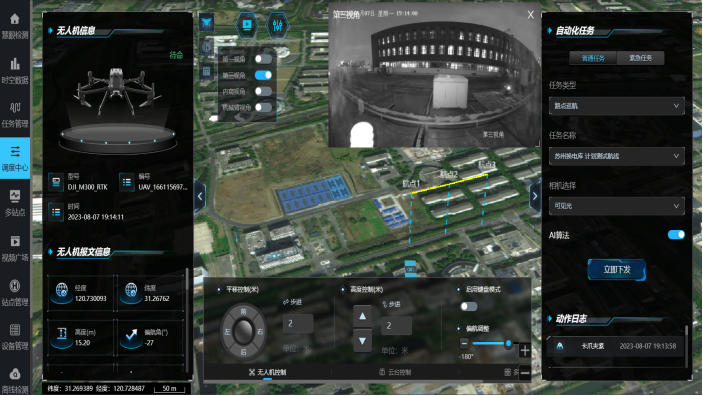Open the 任务名称 dropdown

(x=616, y=156)
